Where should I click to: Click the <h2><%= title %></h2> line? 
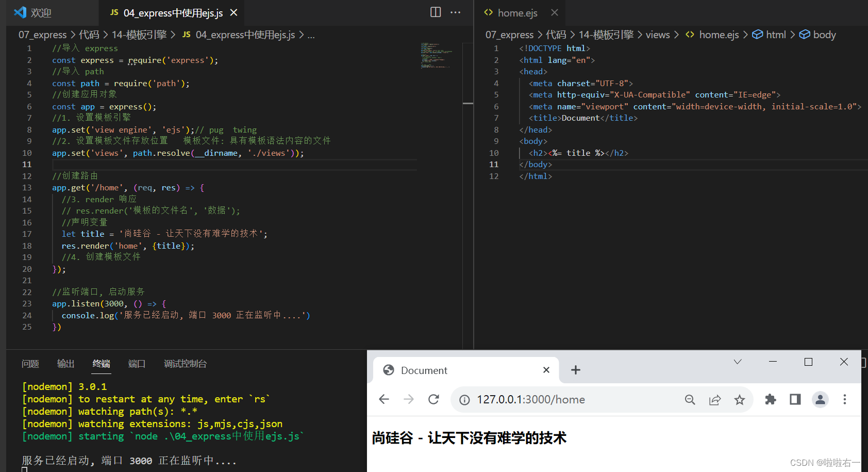coord(578,153)
